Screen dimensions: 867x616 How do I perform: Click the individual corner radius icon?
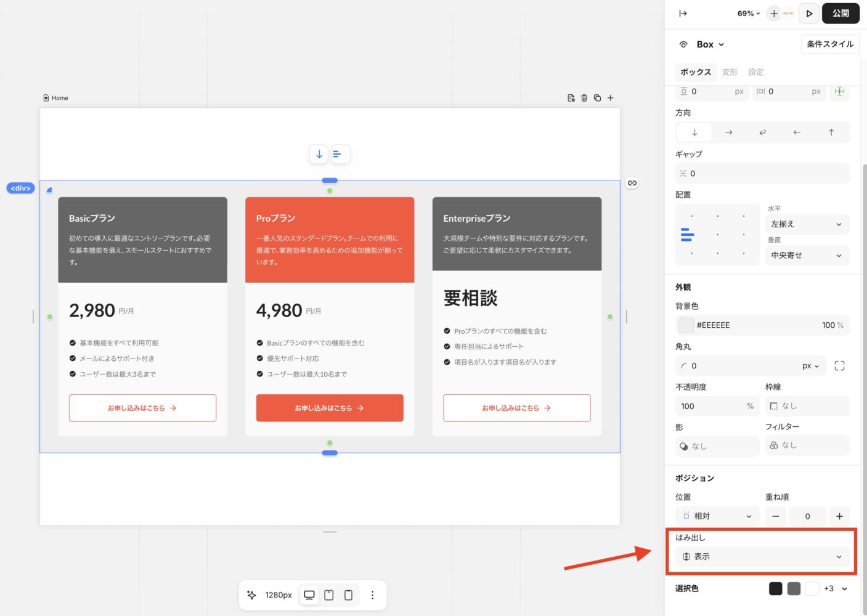click(x=839, y=366)
